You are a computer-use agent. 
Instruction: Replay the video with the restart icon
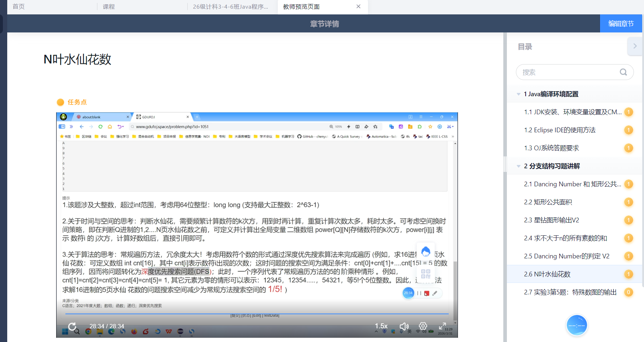tap(72, 327)
